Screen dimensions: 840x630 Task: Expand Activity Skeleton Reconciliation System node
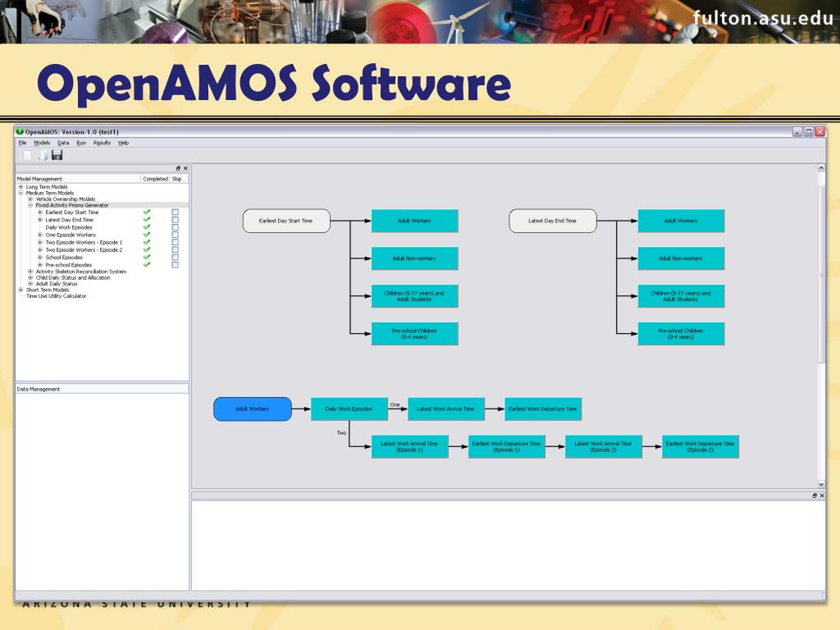[30, 272]
